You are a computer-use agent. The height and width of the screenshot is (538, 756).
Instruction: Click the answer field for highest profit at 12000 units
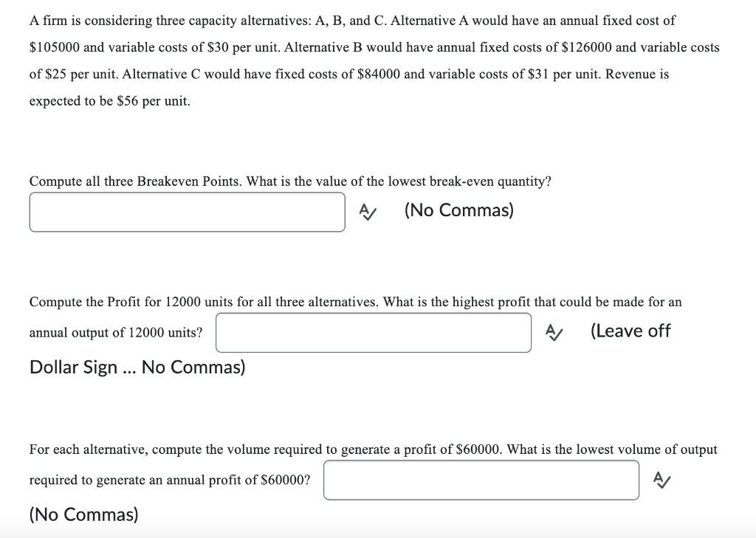pyautogui.click(x=373, y=332)
